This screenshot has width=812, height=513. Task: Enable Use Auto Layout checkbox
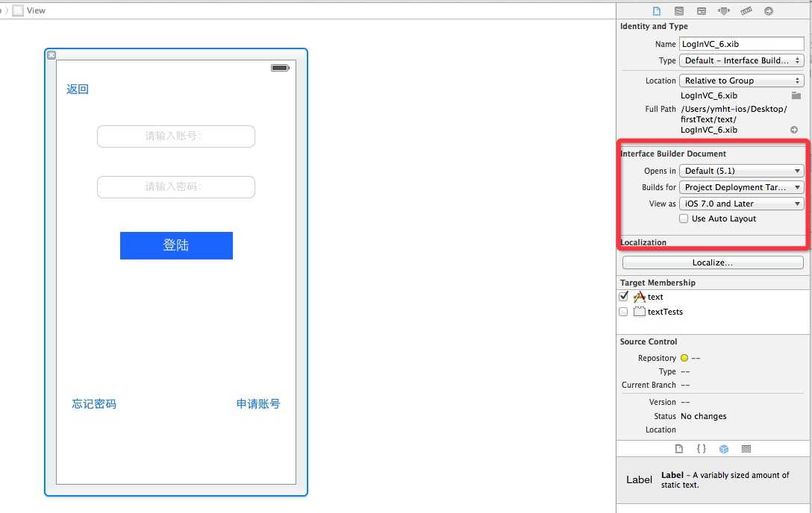click(684, 218)
